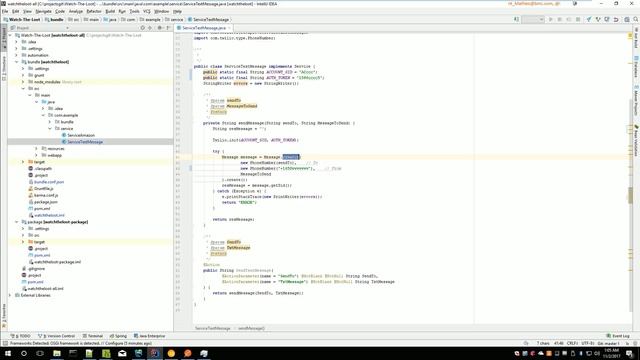Open the run configuration dropdown
This screenshot has height=360, width=640.
(533, 19)
